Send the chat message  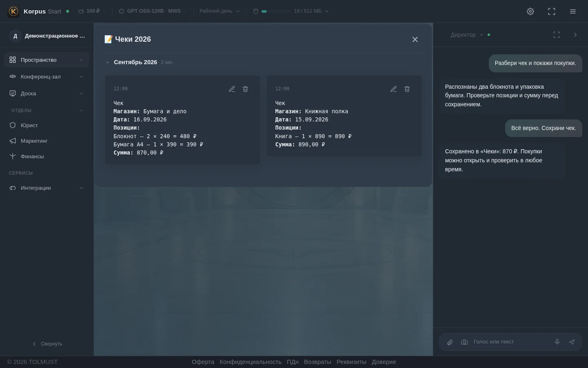[572, 342]
